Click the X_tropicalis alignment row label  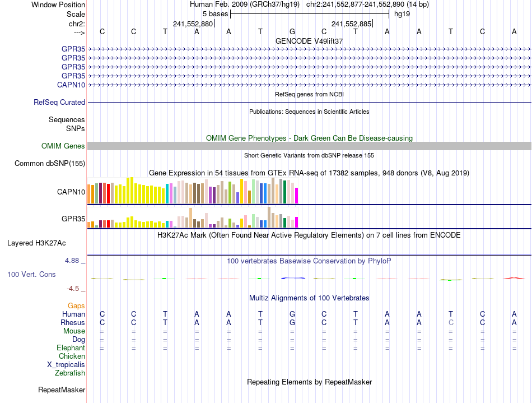click(x=66, y=365)
